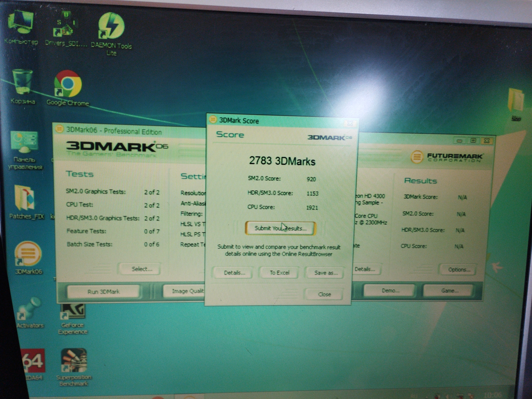
Task: Open Панель управления desktop icon
Action: [25, 150]
